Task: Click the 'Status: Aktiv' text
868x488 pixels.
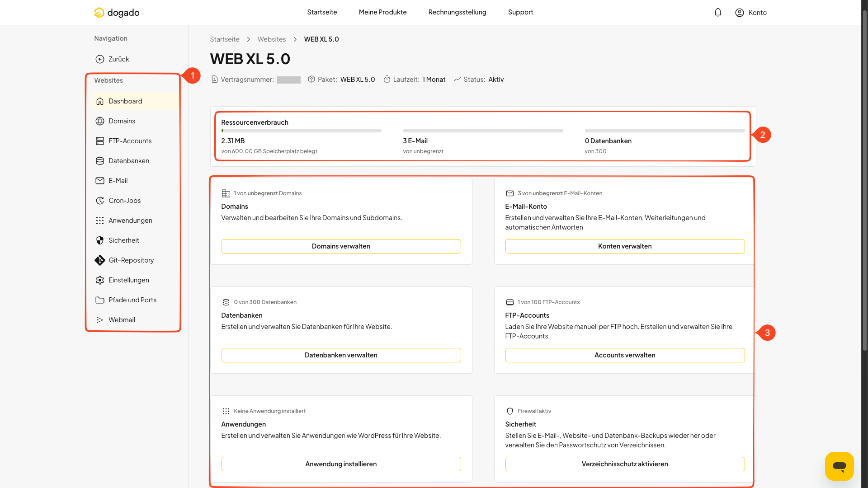Action: [x=483, y=80]
